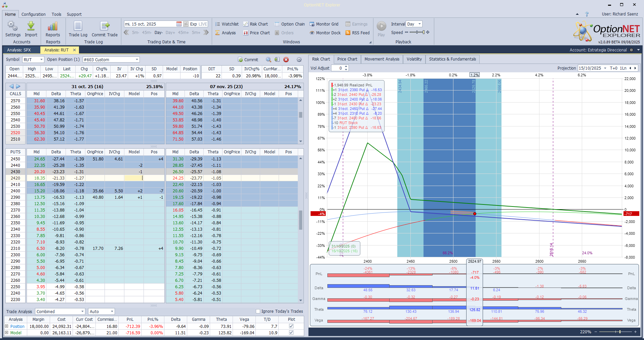Adjust the playback Speed slider

[x=417, y=32]
